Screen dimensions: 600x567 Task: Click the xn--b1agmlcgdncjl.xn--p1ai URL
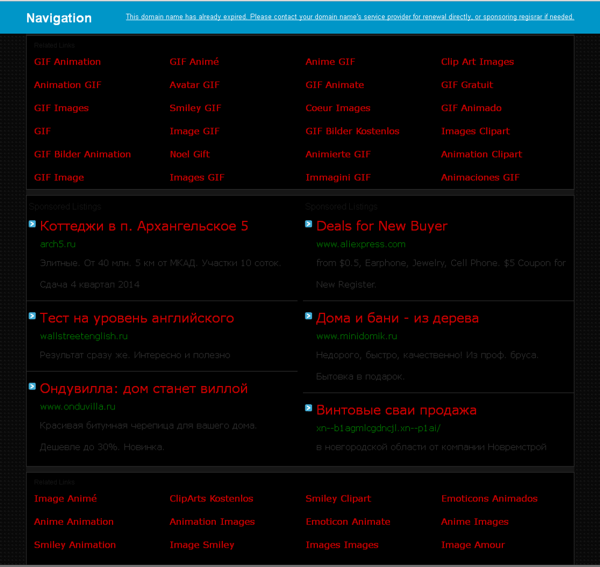click(378, 428)
